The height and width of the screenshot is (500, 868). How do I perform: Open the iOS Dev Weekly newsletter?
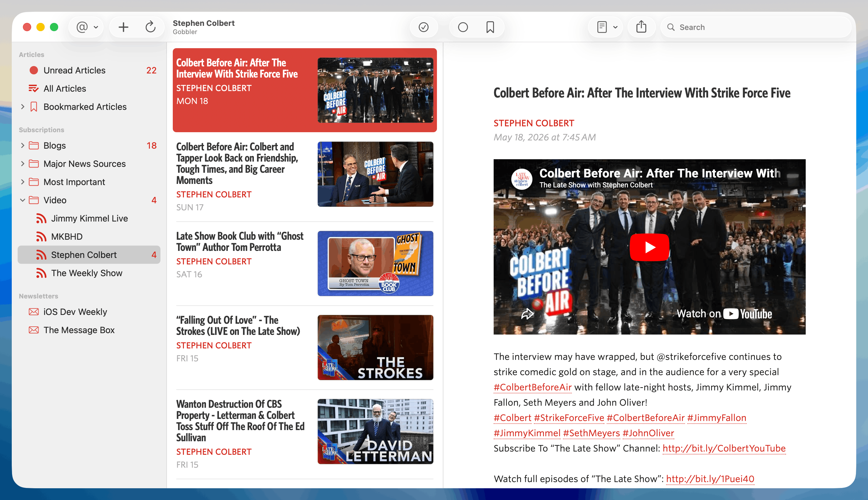89,312
